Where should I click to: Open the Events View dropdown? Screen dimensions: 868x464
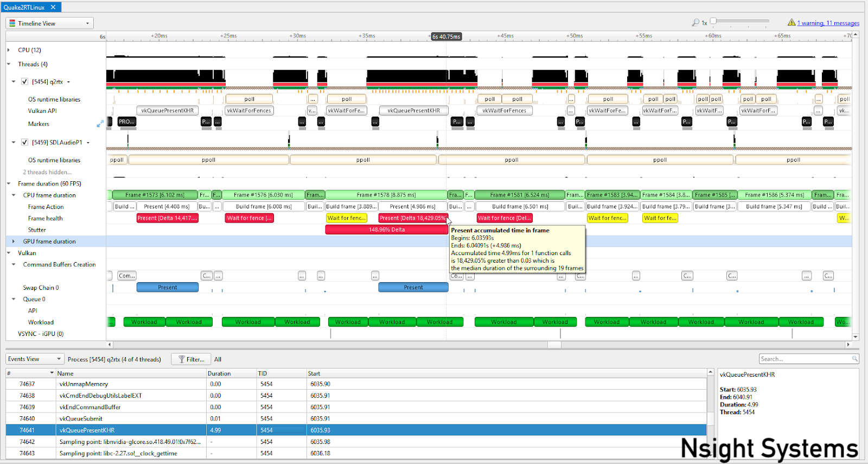click(x=35, y=359)
